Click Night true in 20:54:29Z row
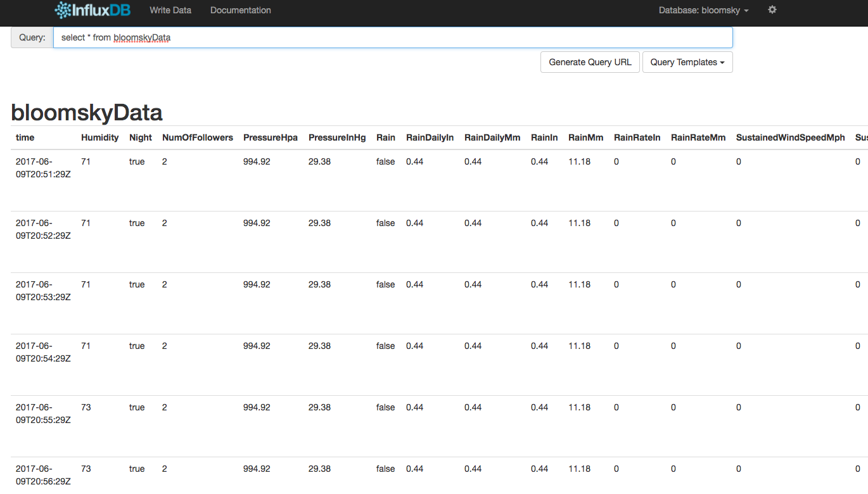 click(x=137, y=346)
